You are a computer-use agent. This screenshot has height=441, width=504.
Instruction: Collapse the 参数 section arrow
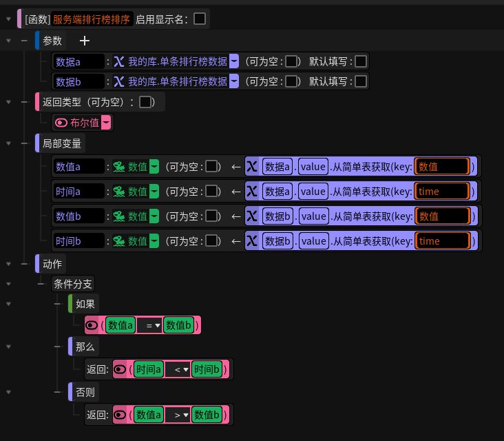(9, 41)
